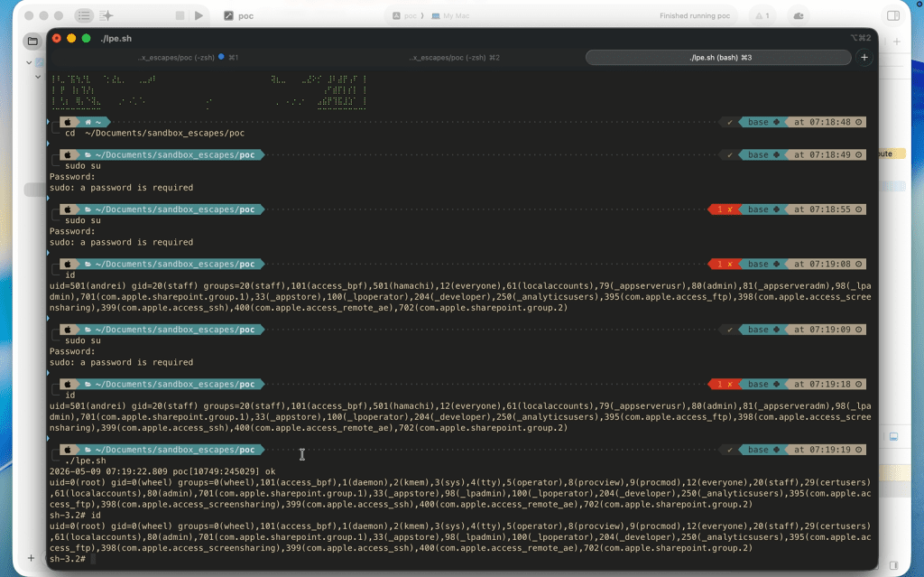924x577 pixels.
Task: Open a new iTerm tab with plus button
Action: click(x=864, y=57)
